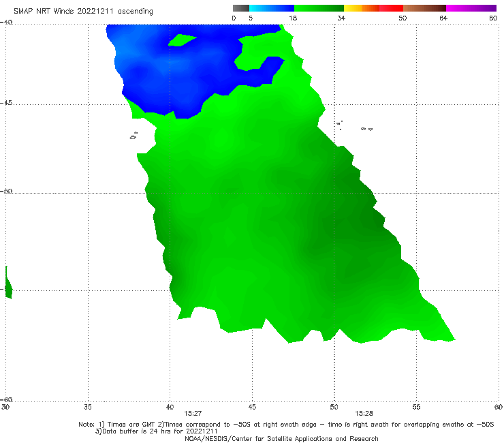Click the longitude axis label '35'
This screenshot has width=504, height=443.
pyautogui.click(x=88, y=407)
